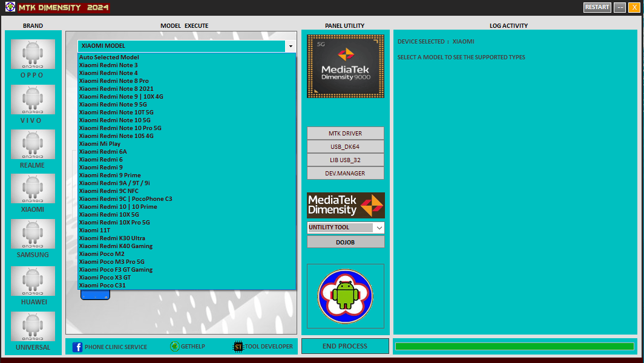Select Xiaomi Redmi 9C NFC
Screen dimensions: 644x363
pos(186,191)
